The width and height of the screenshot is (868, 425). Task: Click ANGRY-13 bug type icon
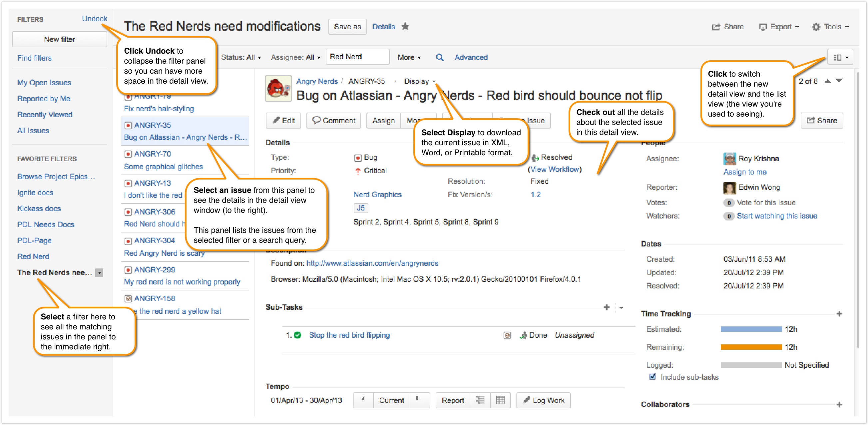[x=128, y=183]
